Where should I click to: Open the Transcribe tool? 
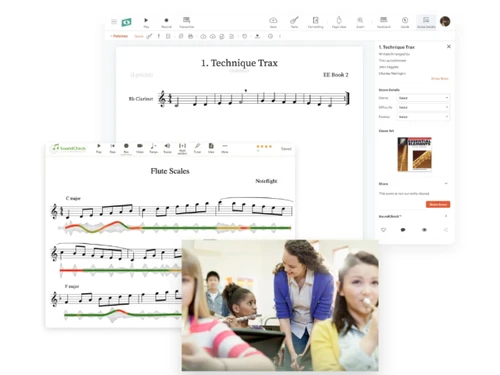(186, 22)
